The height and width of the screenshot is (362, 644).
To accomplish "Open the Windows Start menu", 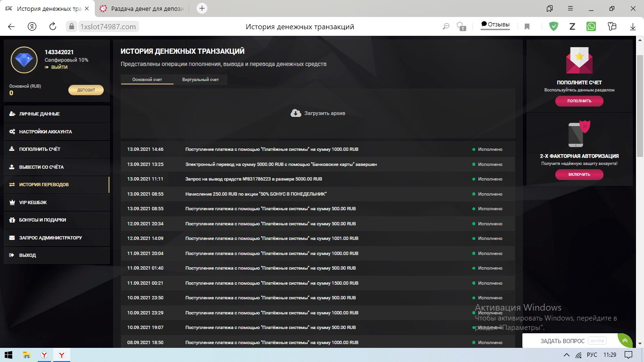I will point(8,355).
